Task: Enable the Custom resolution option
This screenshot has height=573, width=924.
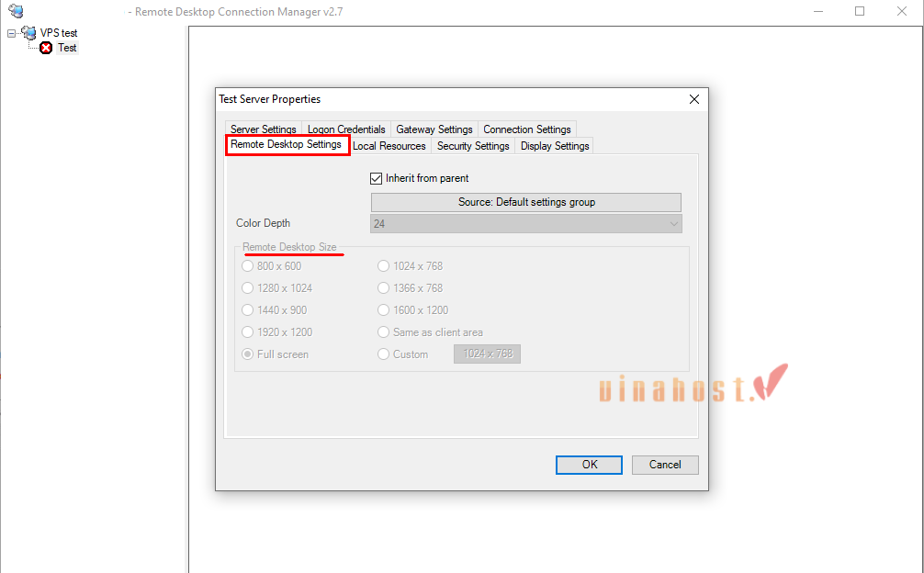Action: pos(383,354)
